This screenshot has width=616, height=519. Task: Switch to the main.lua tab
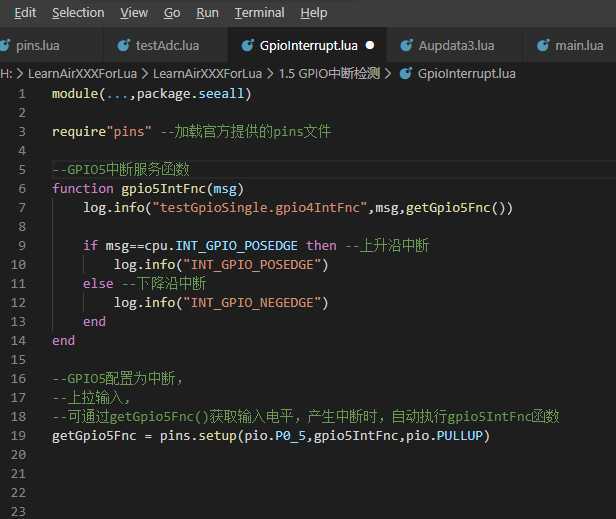pos(579,46)
